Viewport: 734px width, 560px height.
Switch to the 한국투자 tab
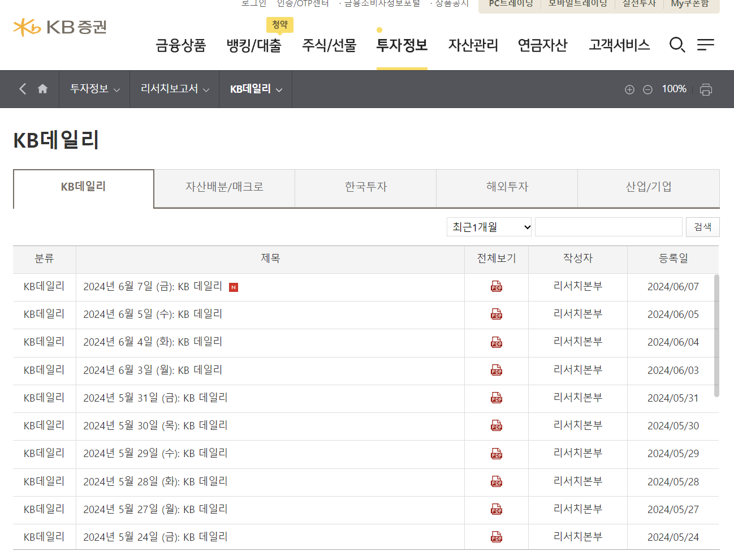tap(366, 188)
